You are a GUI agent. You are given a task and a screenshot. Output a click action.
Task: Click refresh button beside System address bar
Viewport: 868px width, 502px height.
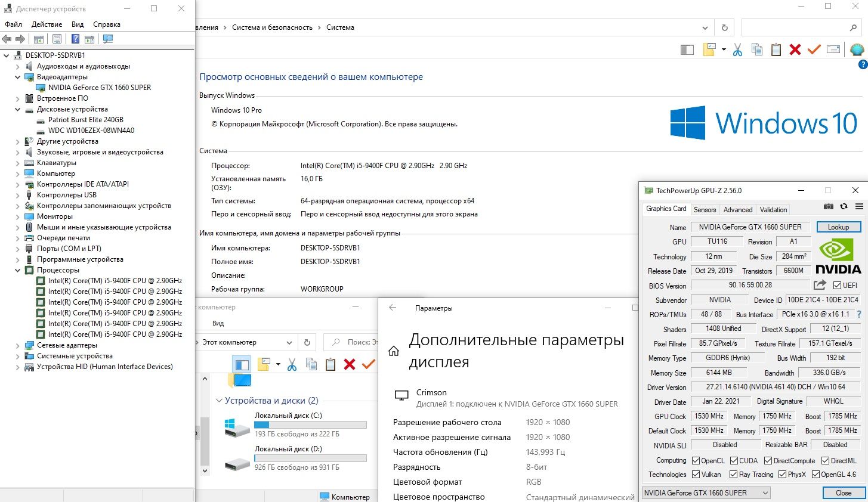point(724,27)
